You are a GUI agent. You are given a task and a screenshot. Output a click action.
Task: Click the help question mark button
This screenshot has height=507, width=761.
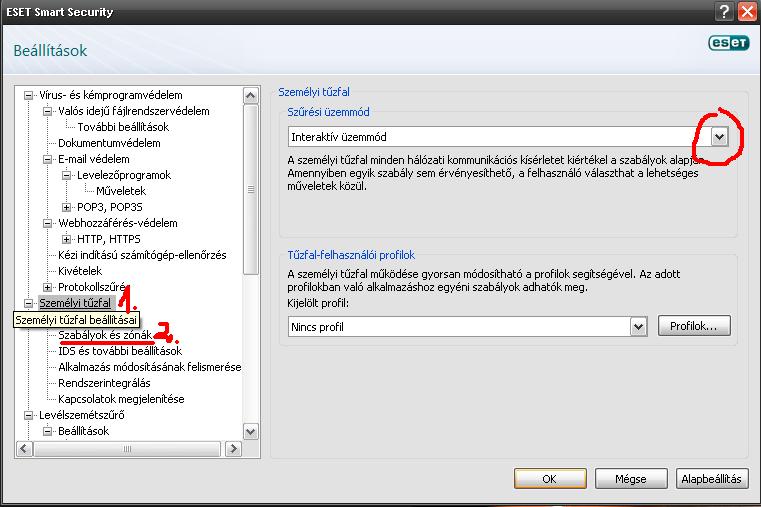[724, 11]
